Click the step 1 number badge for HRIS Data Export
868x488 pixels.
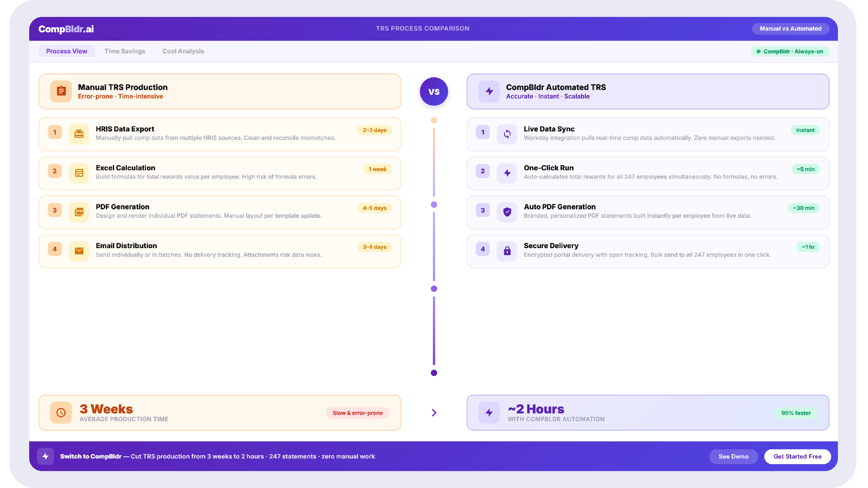tap(55, 132)
